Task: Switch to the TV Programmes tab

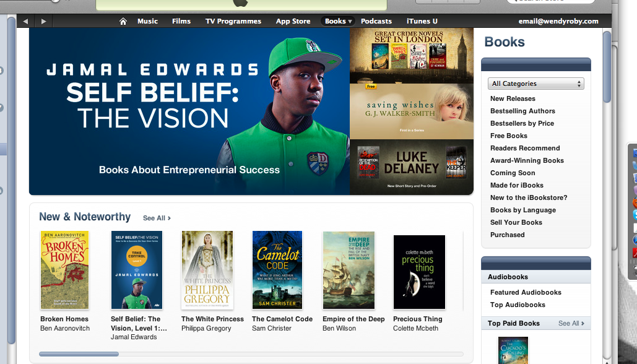Action: tap(233, 21)
